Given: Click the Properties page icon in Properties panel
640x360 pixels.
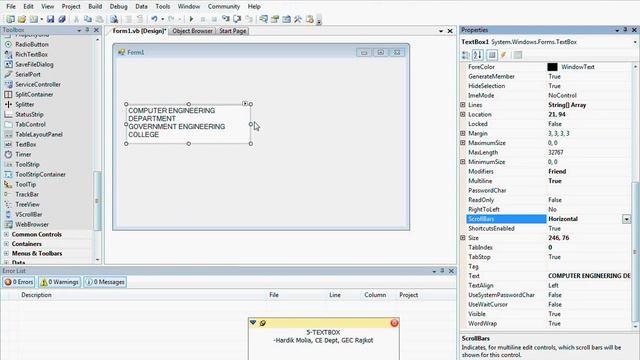Looking at the screenshot, I should tap(492, 55).
